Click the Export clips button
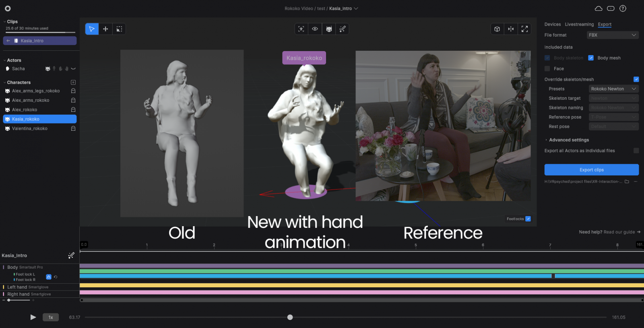Viewport: 644px width, 328px height. click(592, 170)
